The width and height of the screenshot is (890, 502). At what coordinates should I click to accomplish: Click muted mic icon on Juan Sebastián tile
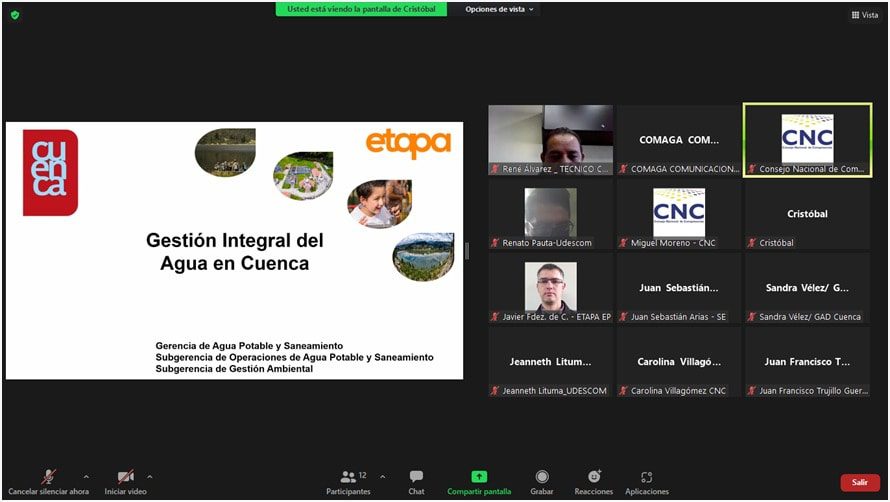[624, 316]
